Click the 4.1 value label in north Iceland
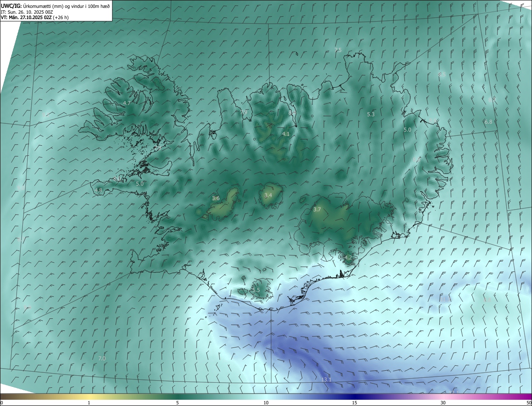532x406 pixels. pos(286,134)
